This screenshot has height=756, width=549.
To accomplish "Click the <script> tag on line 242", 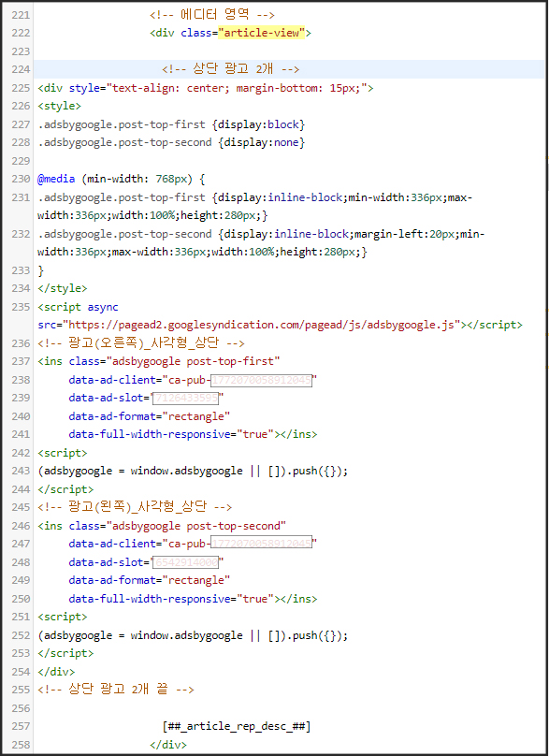I will coord(63,453).
